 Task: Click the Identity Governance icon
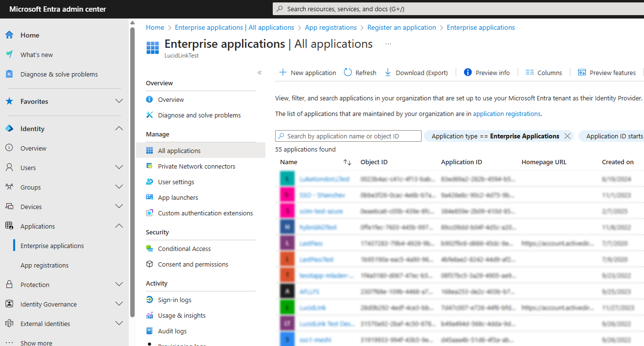9,304
